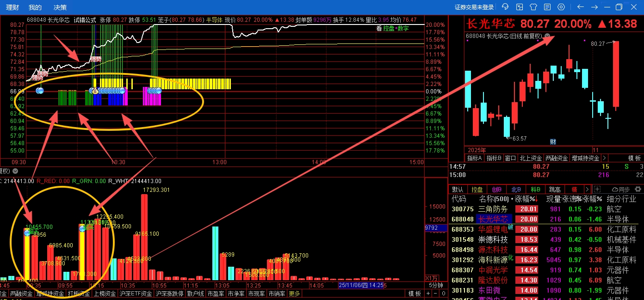The height and width of the screenshot is (300, 644).
Task: Open the hexagon settings icon
Action: click(561, 7)
